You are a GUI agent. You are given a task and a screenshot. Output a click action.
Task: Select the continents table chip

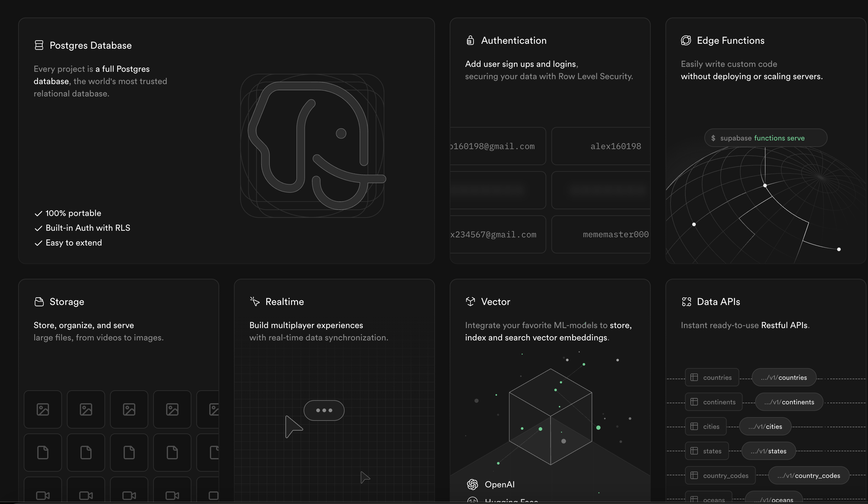coord(713,402)
